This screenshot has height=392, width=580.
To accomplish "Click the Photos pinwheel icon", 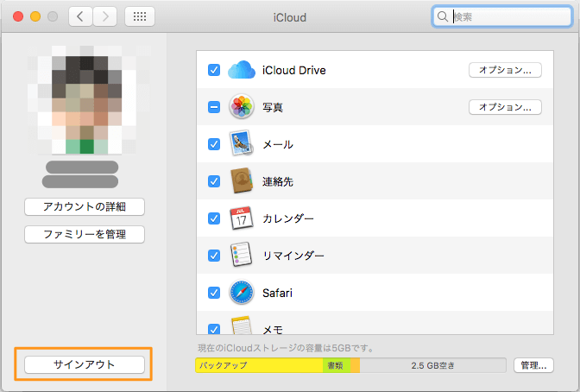I will click(242, 106).
